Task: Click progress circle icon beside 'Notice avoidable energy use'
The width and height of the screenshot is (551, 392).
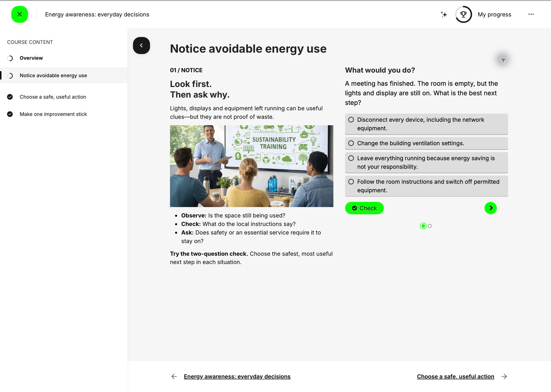Action: click(10, 76)
